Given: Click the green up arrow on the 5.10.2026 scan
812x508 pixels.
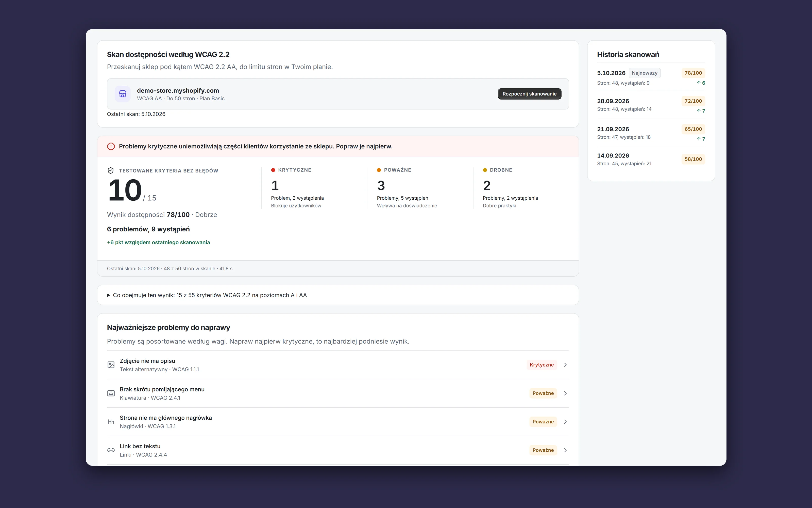Looking at the screenshot, I should (699, 83).
